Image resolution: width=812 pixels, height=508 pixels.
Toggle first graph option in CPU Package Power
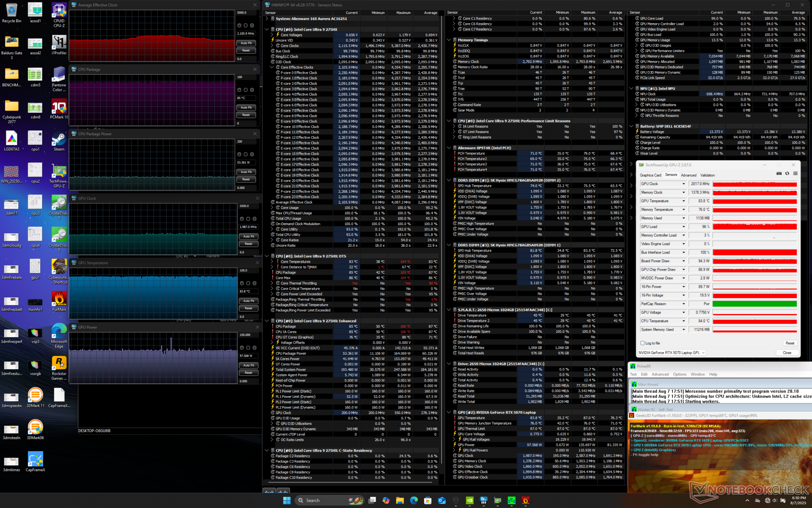[x=239, y=155]
